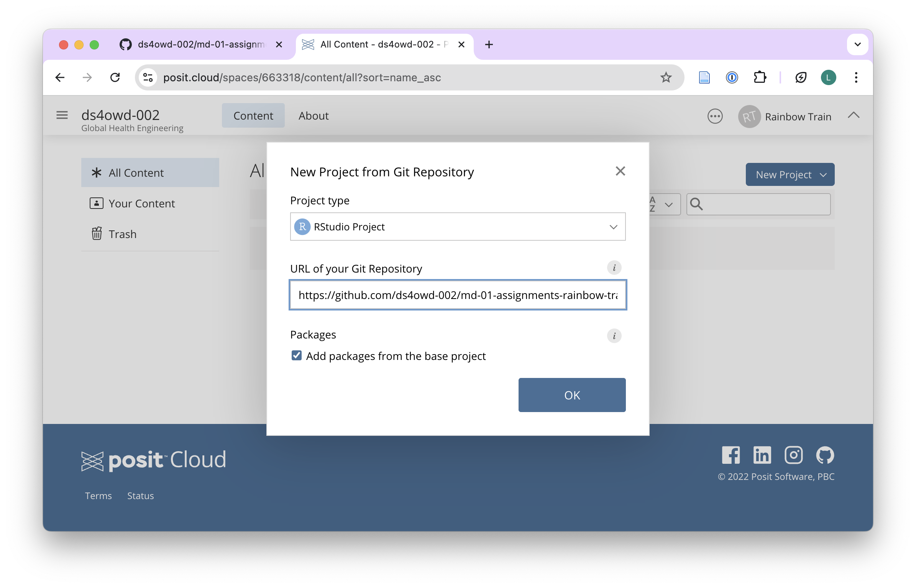Image resolution: width=916 pixels, height=588 pixels.
Task: Switch to the About tab
Action: click(314, 116)
